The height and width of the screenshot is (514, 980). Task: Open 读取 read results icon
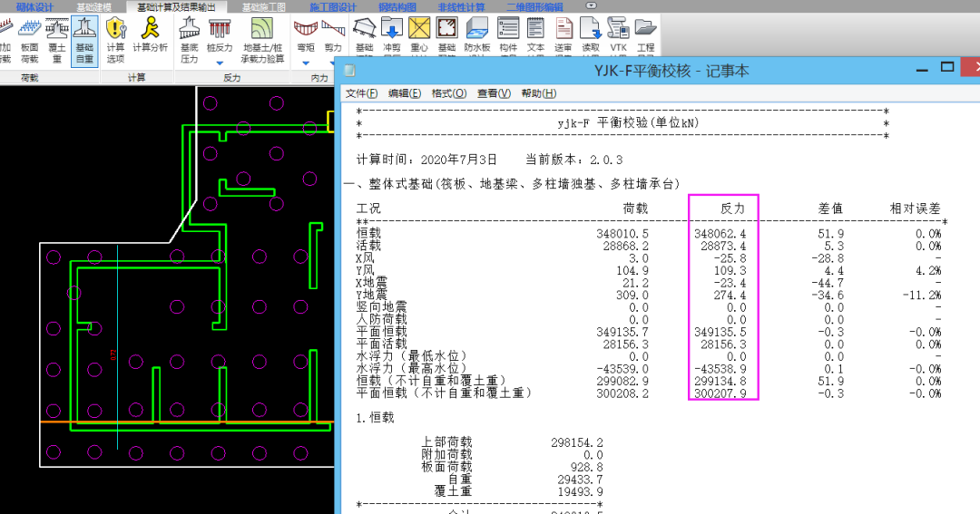point(591,35)
